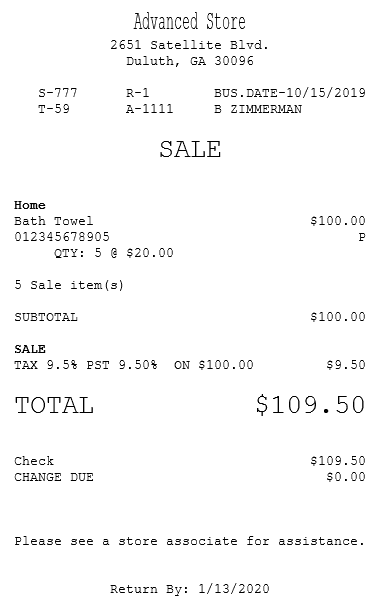Click the Advanced Store title
Screen dimensions: 392x604
point(189,22)
